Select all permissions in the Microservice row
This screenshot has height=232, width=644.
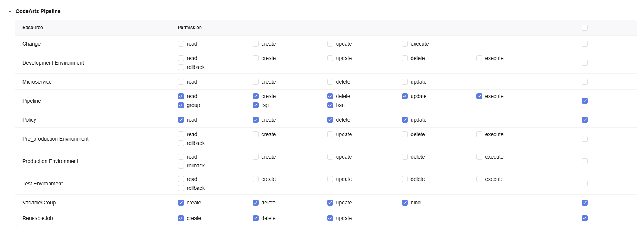pos(585,82)
